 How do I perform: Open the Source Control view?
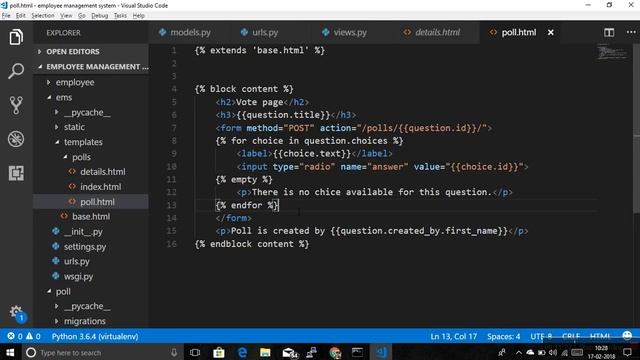click(16, 105)
